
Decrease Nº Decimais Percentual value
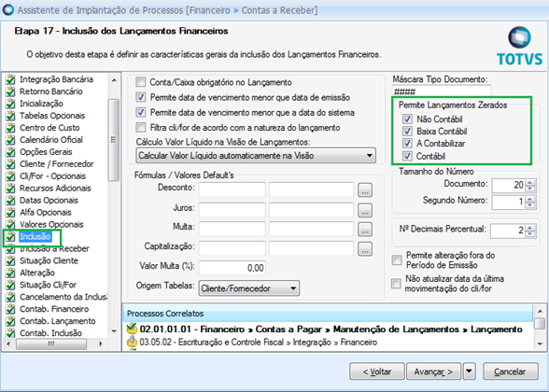coord(530,233)
